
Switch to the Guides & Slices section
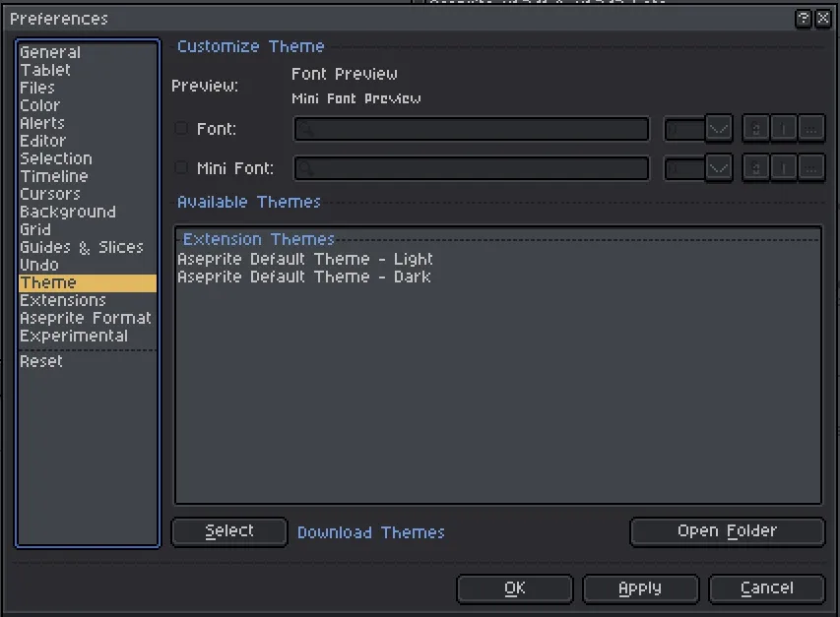pyautogui.click(x=82, y=248)
